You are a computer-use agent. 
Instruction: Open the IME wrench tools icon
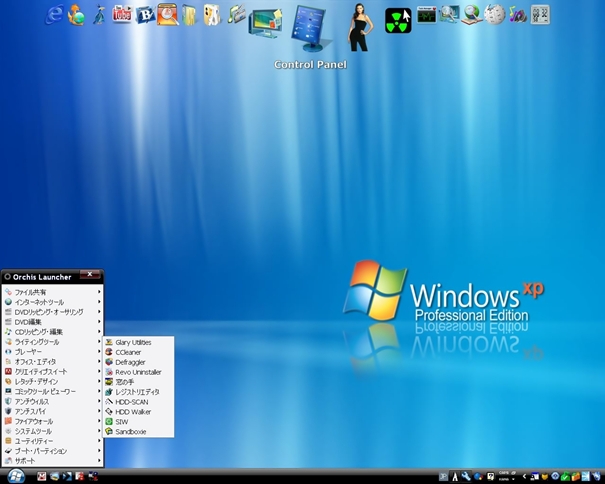pos(466,477)
